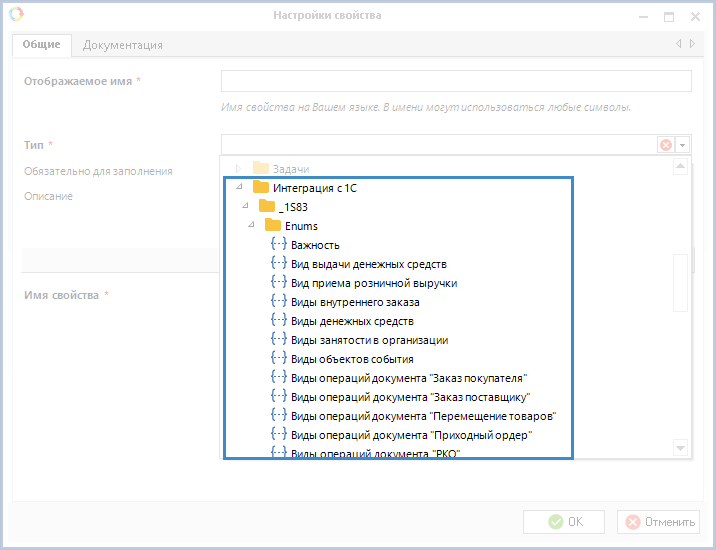Click enum icon beside Вид выдачи денежных средств
This screenshot has width=716, height=550.
coord(279,263)
